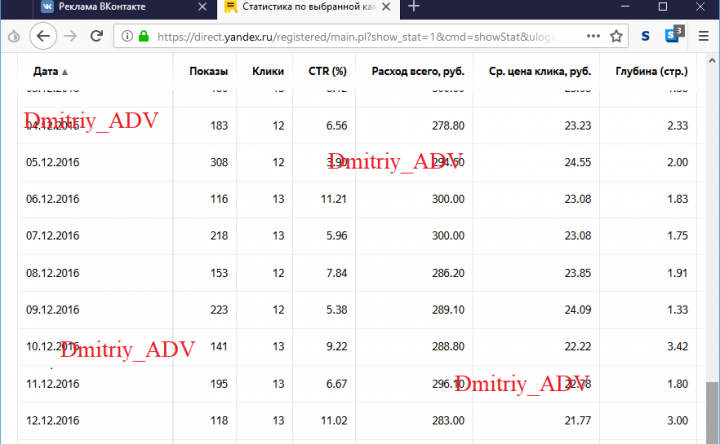Open the extension icon with badge 3
This screenshot has height=444, width=720.
pyautogui.click(x=674, y=34)
